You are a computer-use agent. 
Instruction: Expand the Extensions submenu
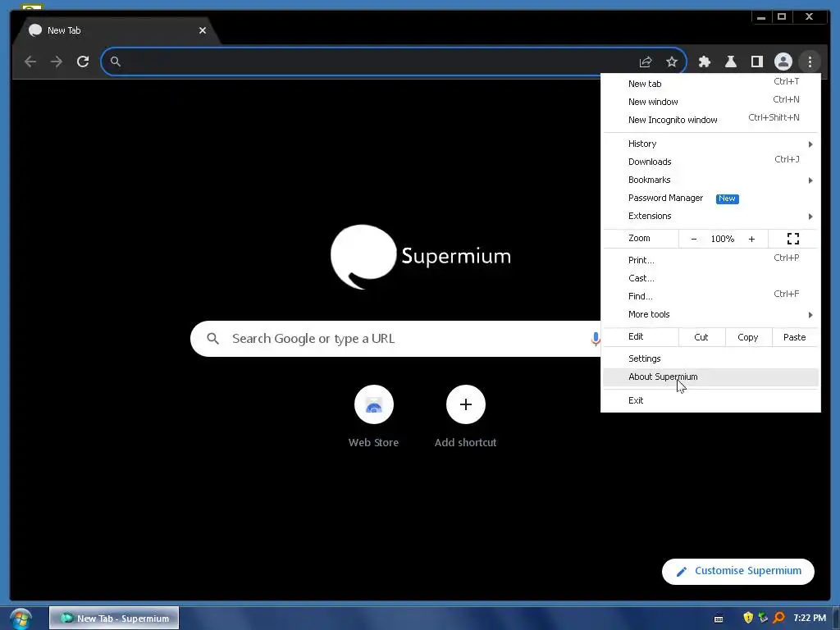[710, 216]
